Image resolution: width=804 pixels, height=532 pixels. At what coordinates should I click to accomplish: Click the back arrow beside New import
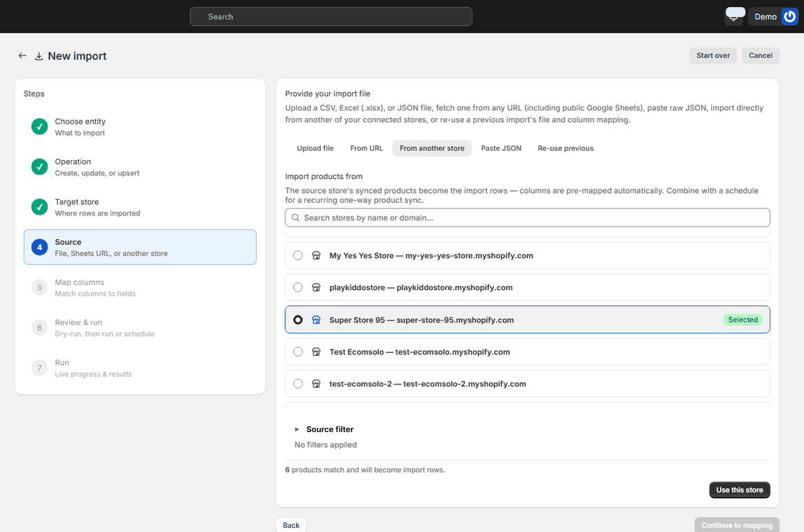[22, 55]
